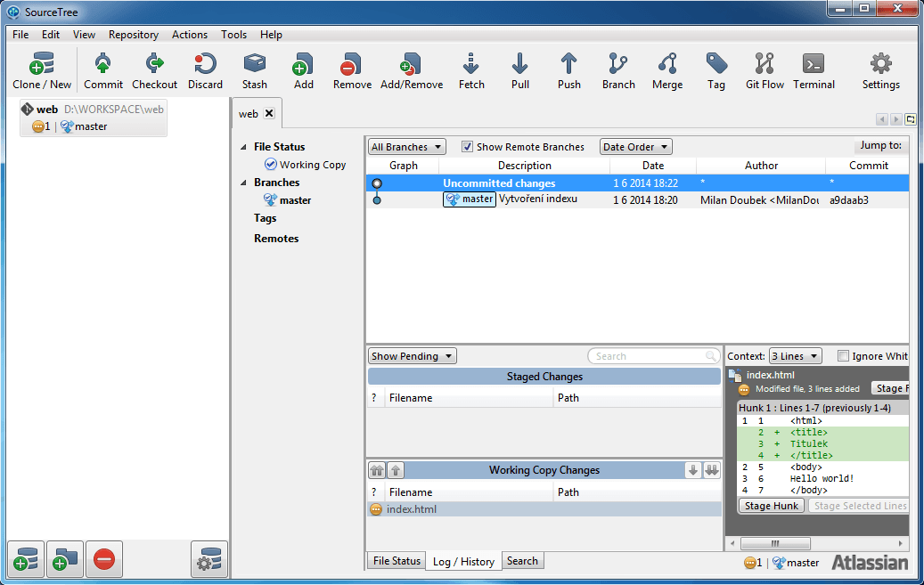Create a branch with the Branch icon
The image size is (924, 585).
(x=618, y=70)
